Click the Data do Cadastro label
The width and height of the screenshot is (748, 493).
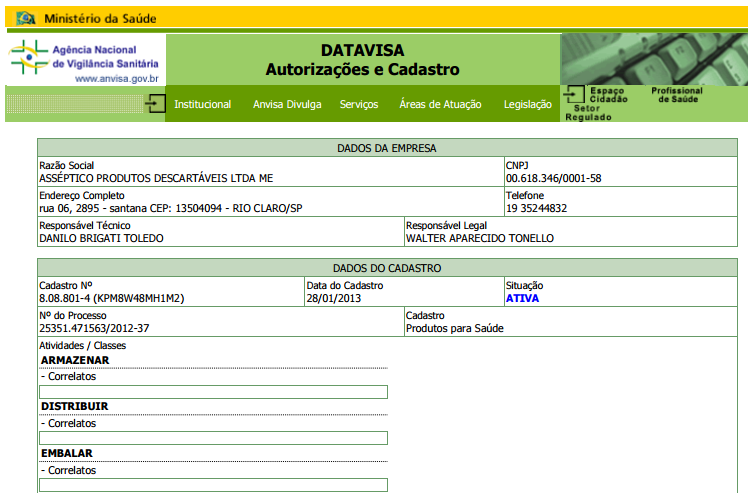pyautogui.click(x=344, y=285)
